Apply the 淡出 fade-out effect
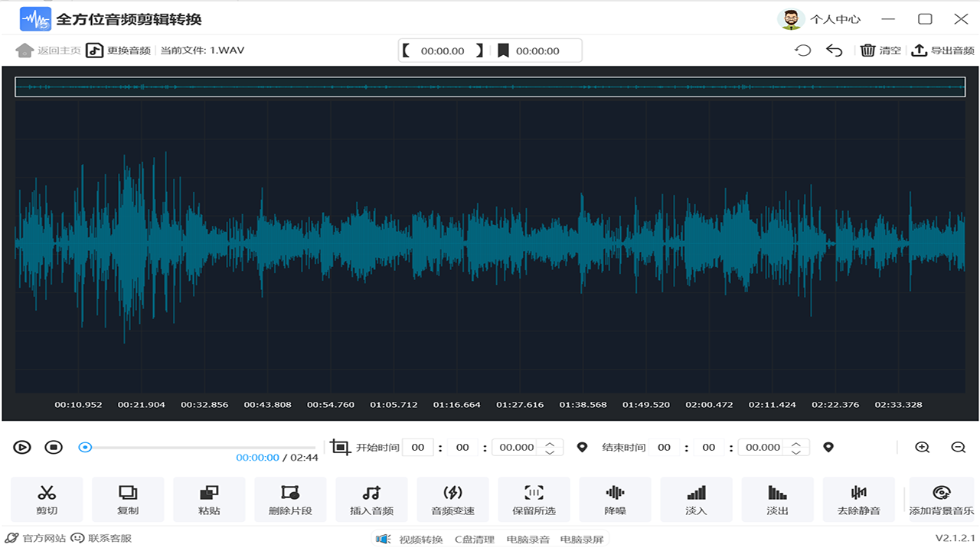The image size is (980, 551). (777, 500)
